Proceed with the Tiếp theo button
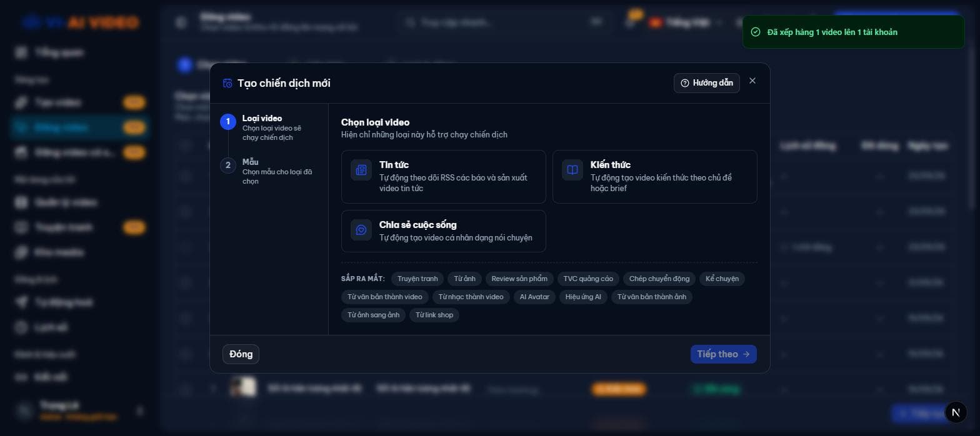Image resolution: width=980 pixels, height=436 pixels. 724,354
